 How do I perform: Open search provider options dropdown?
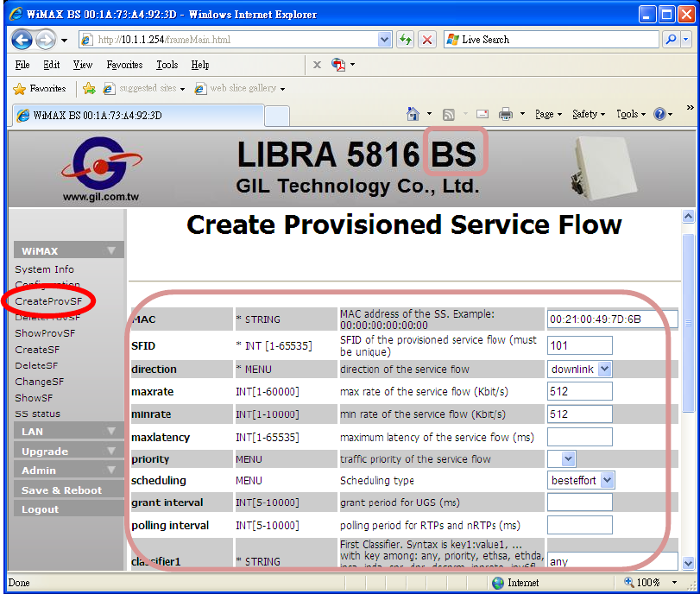pos(686,40)
